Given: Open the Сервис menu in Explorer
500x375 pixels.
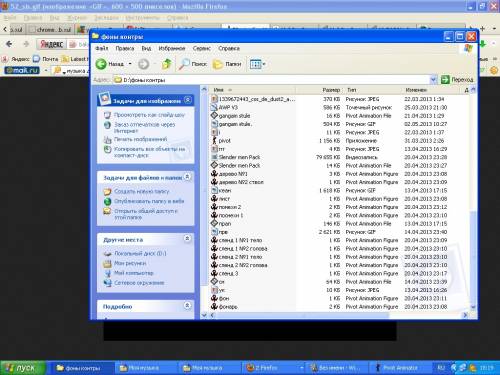Looking at the screenshot, I should tap(202, 48).
